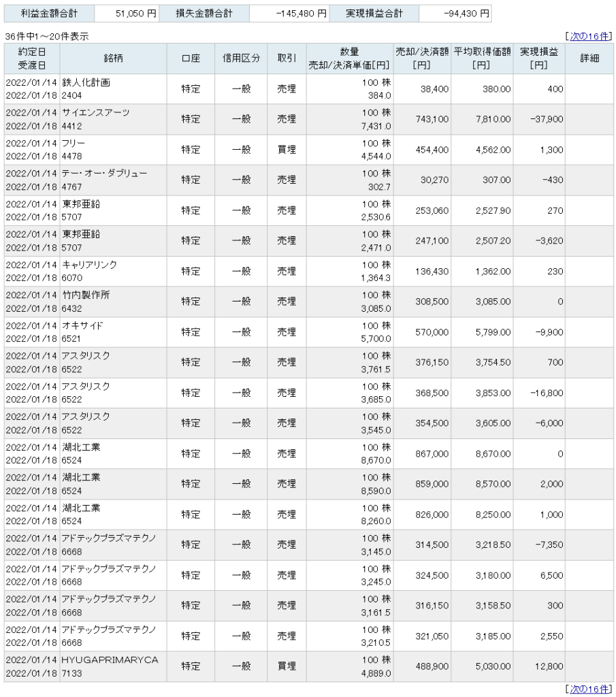616x697 pixels.
Task: Click the 口座 column header
Action: tap(191, 59)
